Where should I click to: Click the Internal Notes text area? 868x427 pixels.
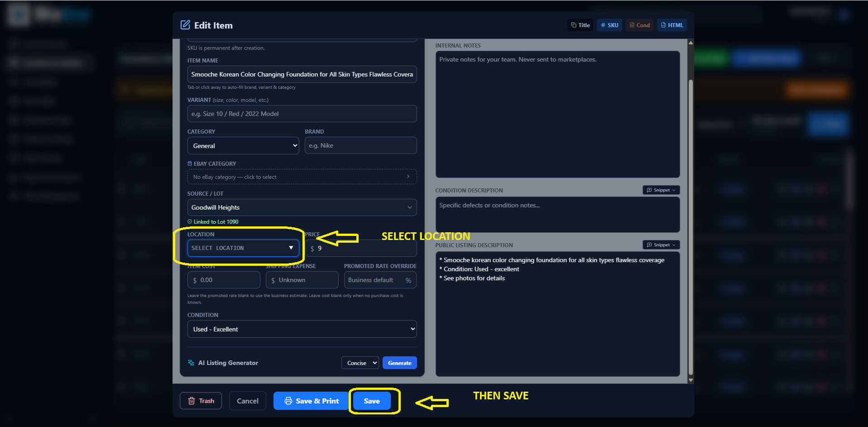pos(558,114)
